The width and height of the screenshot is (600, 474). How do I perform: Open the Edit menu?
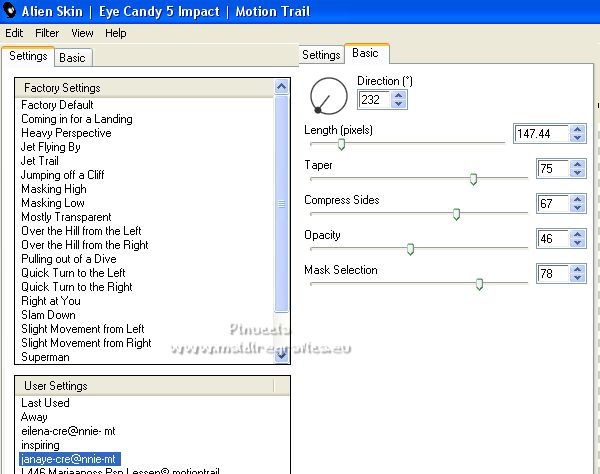[14, 33]
